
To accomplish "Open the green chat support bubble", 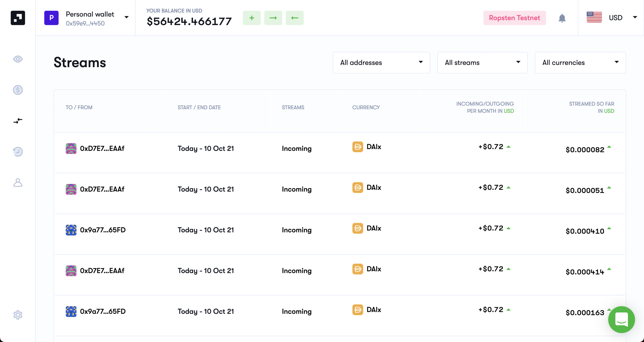I will (621, 319).
